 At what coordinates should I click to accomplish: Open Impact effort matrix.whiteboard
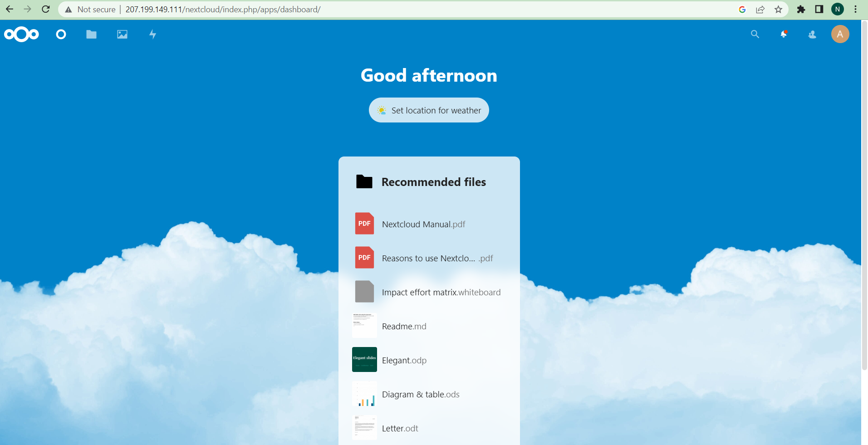(x=429, y=292)
